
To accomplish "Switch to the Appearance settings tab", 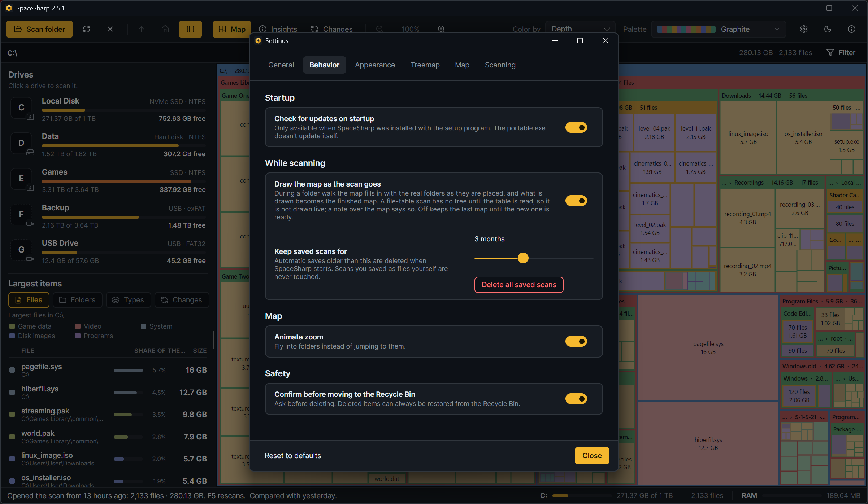I will 375,65.
